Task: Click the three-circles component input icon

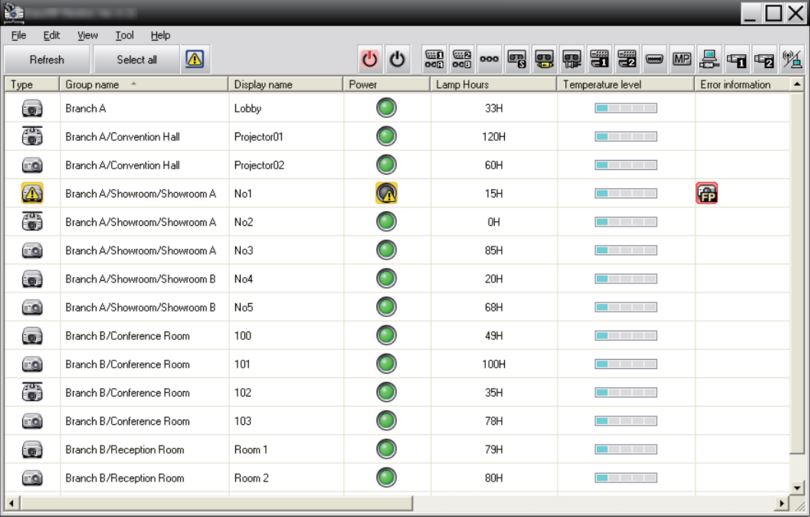Action: 490,60
